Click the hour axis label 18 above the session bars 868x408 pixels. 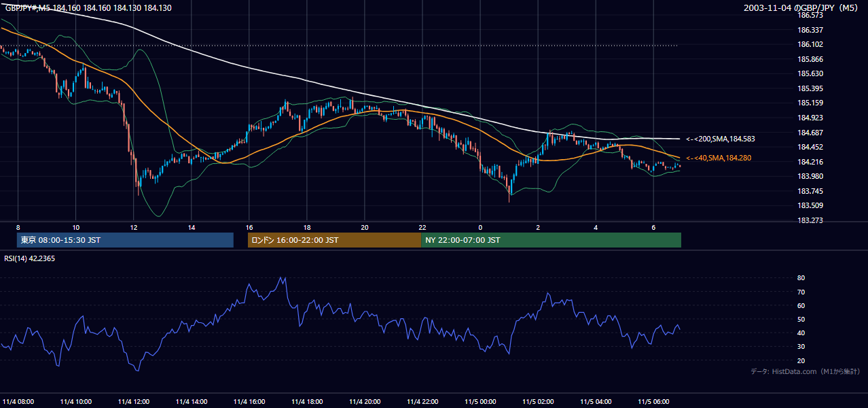pyautogui.click(x=307, y=227)
